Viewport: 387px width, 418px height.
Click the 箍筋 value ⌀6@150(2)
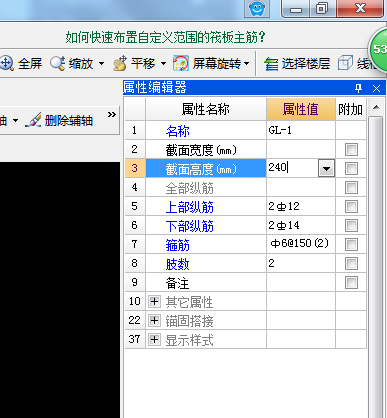point(301,244)
